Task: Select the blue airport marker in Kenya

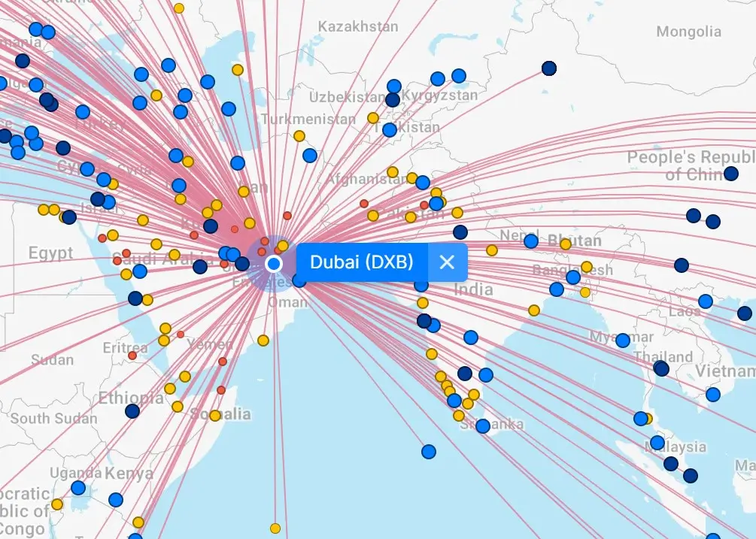Action: click(x=116, y=500)
